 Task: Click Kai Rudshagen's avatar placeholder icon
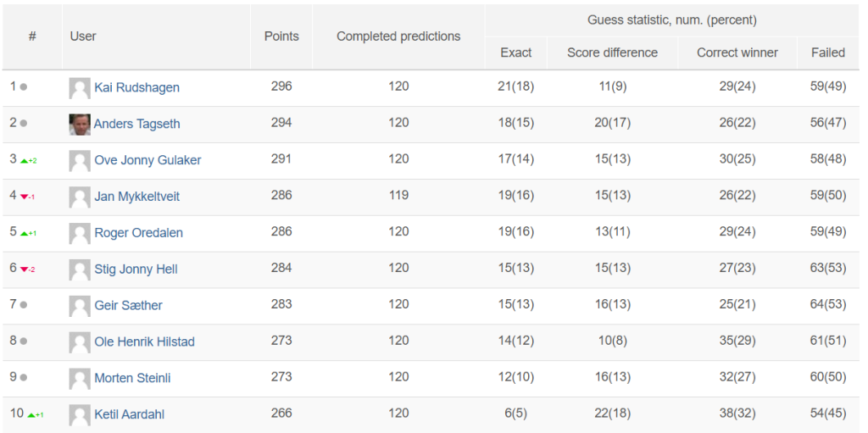click(x=80, y=88)
